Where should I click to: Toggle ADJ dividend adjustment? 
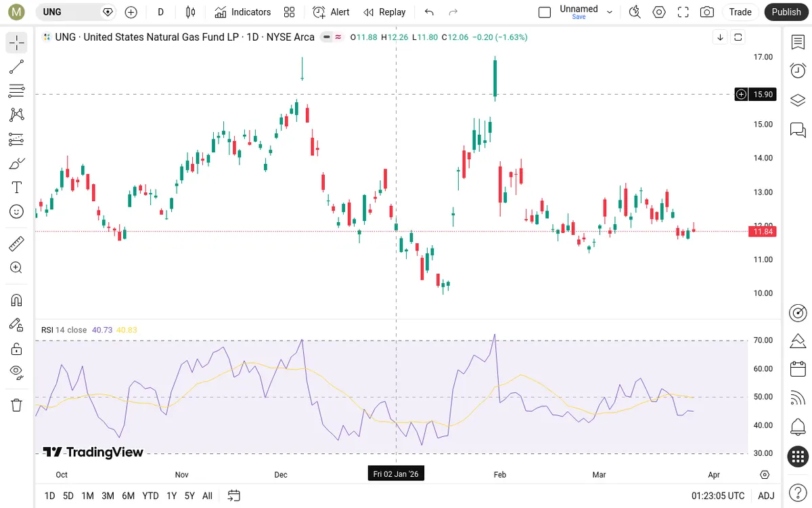coord(766,496)
